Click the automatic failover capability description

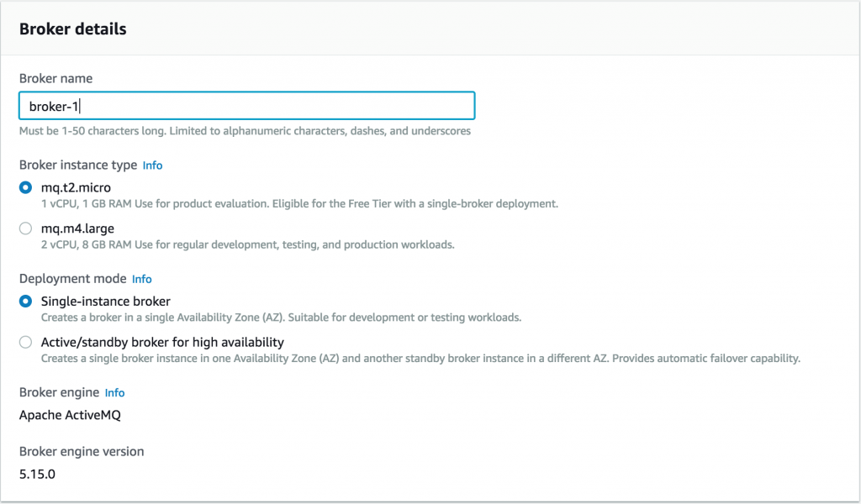420,359
